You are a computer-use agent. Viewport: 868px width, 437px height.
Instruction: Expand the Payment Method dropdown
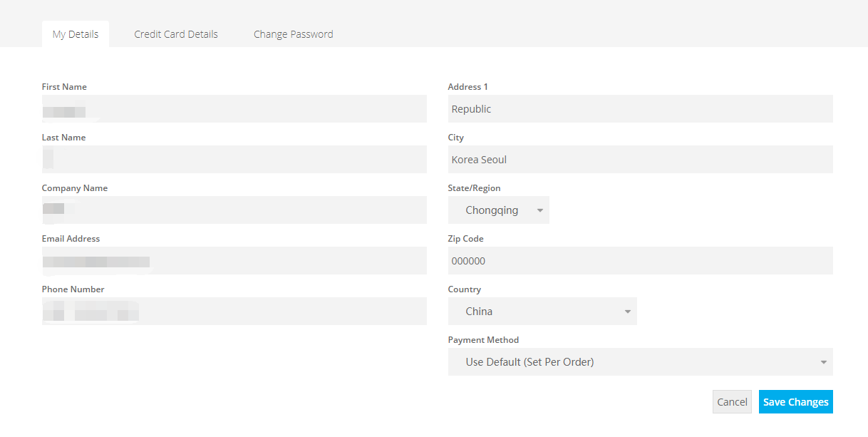tap(641, 362)
